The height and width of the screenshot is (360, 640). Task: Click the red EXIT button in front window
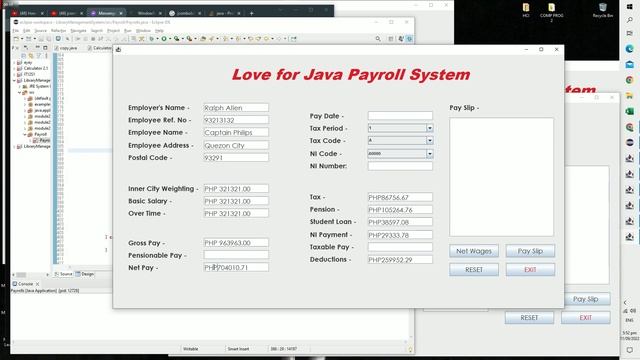[530, 270]
